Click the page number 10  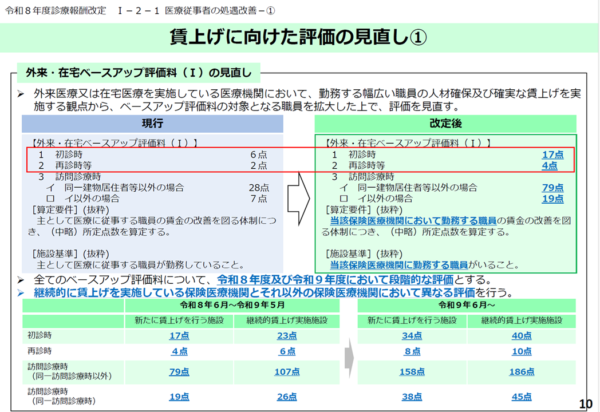point(585,403)
